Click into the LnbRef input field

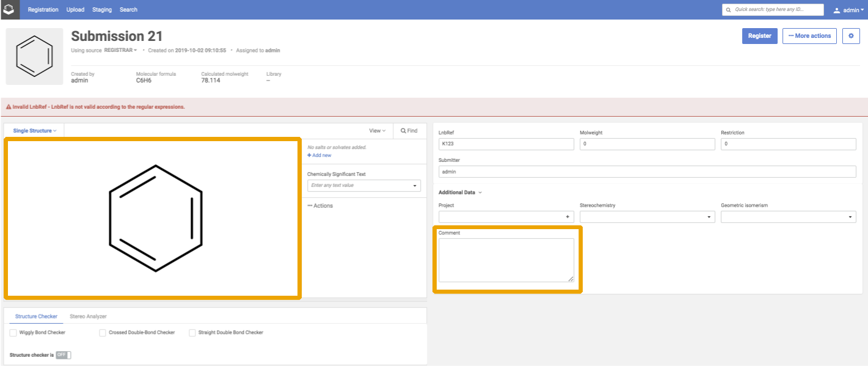506,144
